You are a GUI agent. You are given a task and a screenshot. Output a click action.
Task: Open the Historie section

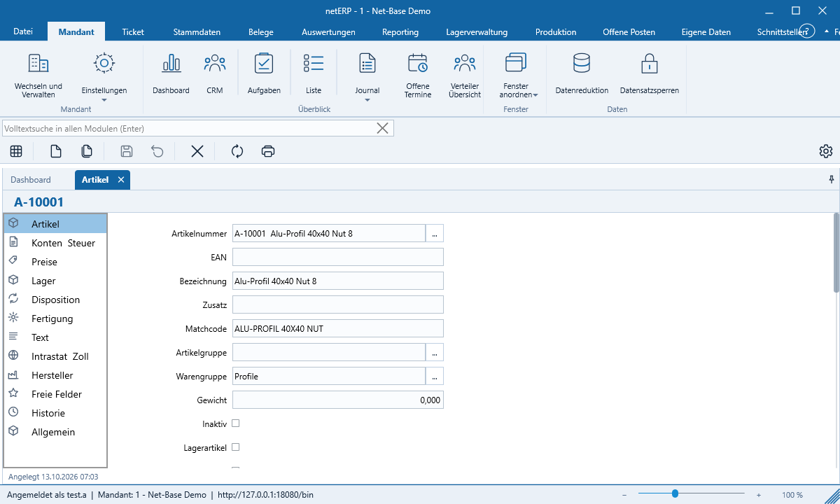pos(55,413)
